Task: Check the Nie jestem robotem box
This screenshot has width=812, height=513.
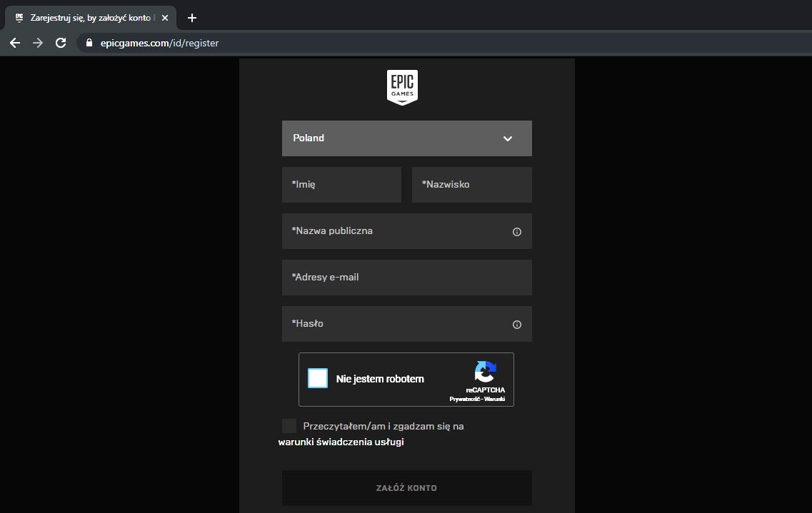Action: tap(318, 378)
